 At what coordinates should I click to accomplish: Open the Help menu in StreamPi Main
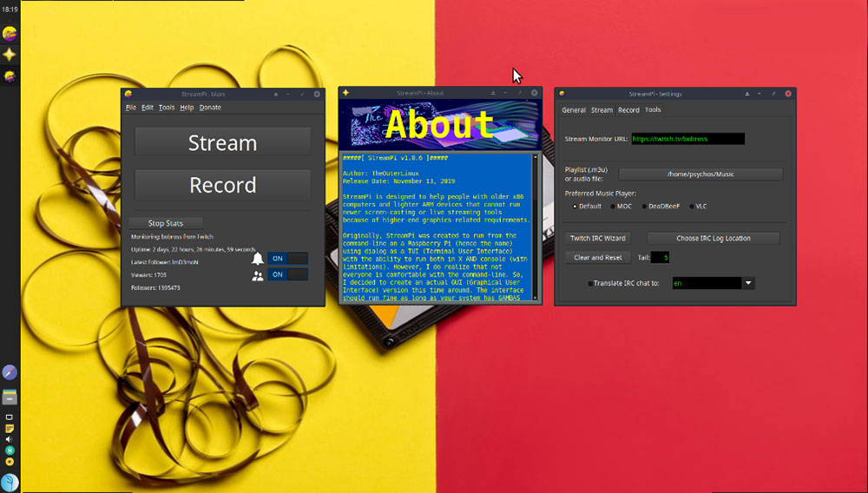pos(187,108)
